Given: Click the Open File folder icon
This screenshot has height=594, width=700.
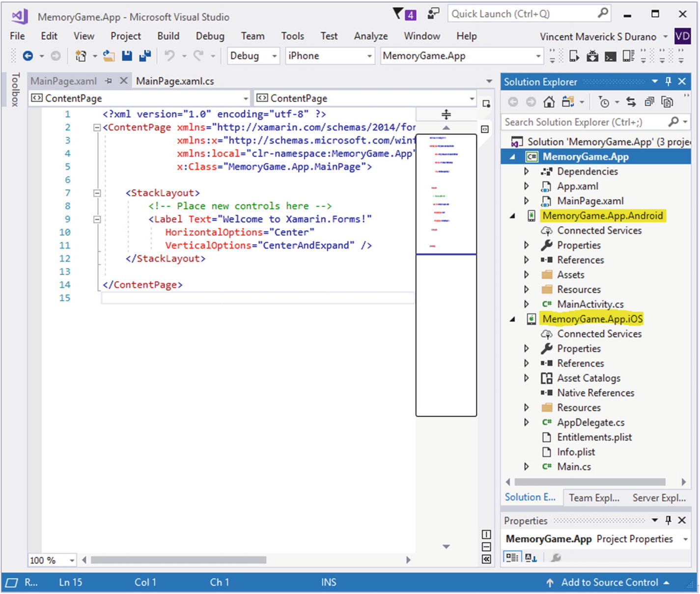Looking at the screenshot, I should coord(109,56).
